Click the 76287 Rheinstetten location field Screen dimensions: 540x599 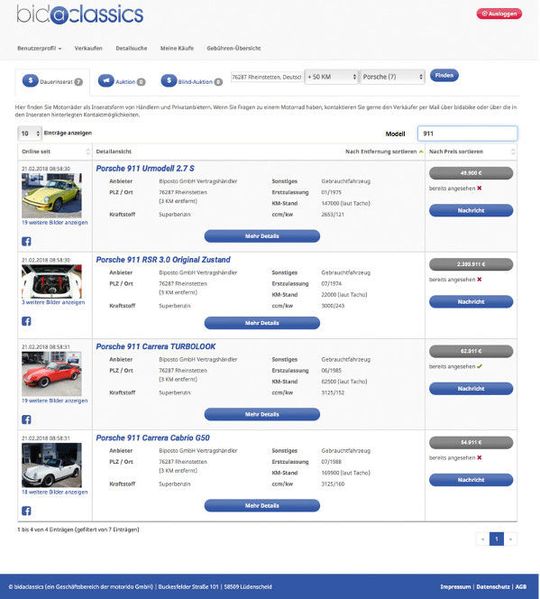(267, 77)
